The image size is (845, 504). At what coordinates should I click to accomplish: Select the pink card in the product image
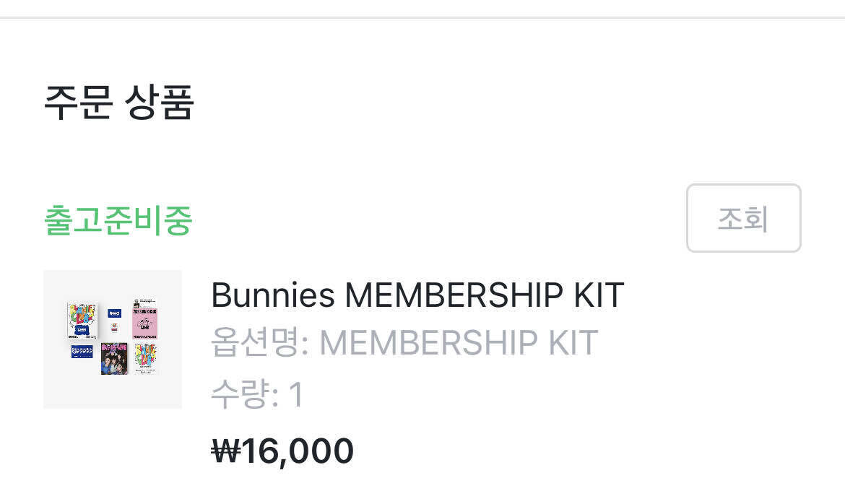[144, 325]
